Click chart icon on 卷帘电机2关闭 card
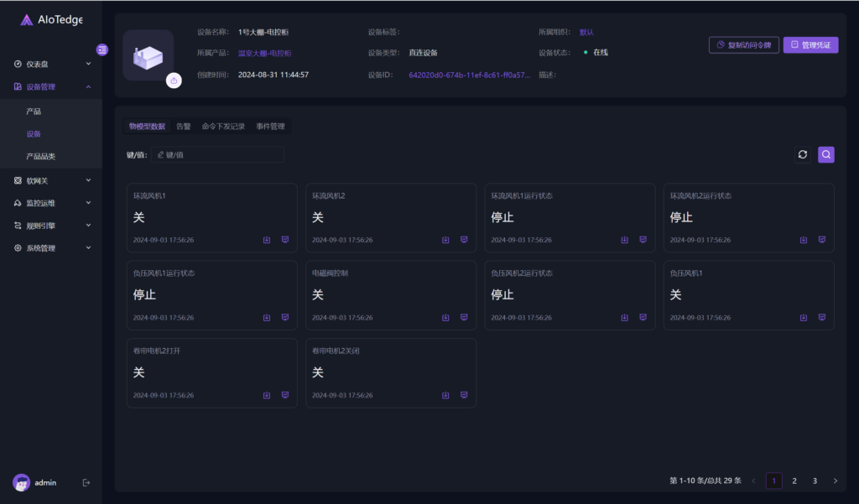859x504 pixels. click(464, 395)
